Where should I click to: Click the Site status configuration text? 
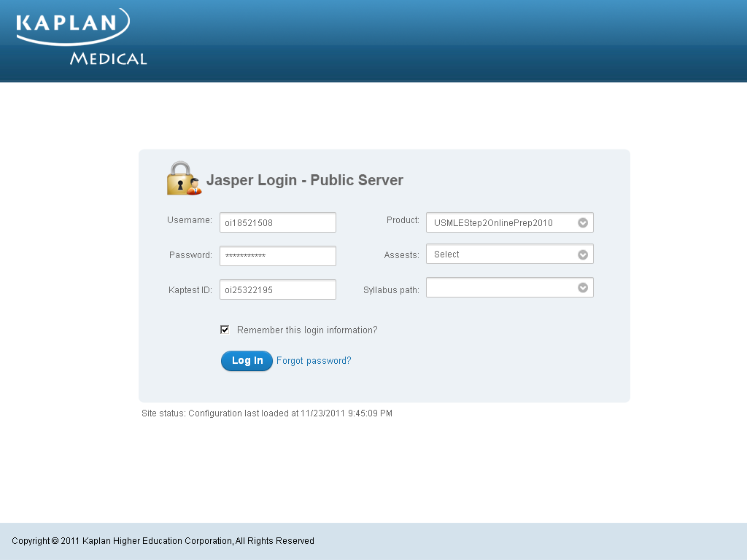(x=267, y=413)
